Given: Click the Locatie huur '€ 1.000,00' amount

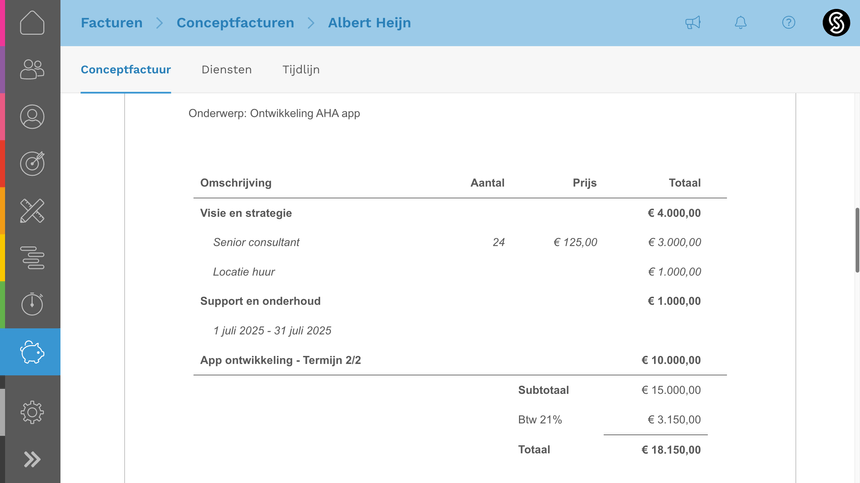Looking at the screenshot, I should [675, 272].
